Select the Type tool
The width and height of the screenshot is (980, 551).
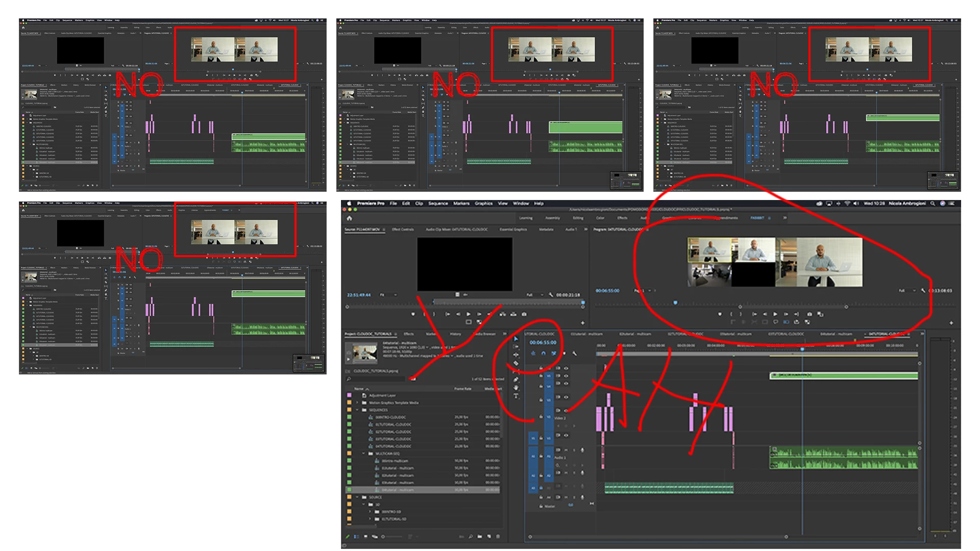point(516,396)
